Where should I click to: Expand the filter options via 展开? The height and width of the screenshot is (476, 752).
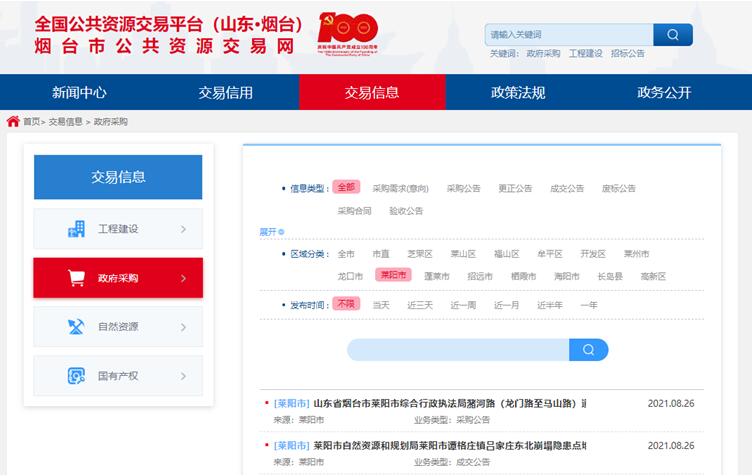pyautogui.click(x=267, y=231)
